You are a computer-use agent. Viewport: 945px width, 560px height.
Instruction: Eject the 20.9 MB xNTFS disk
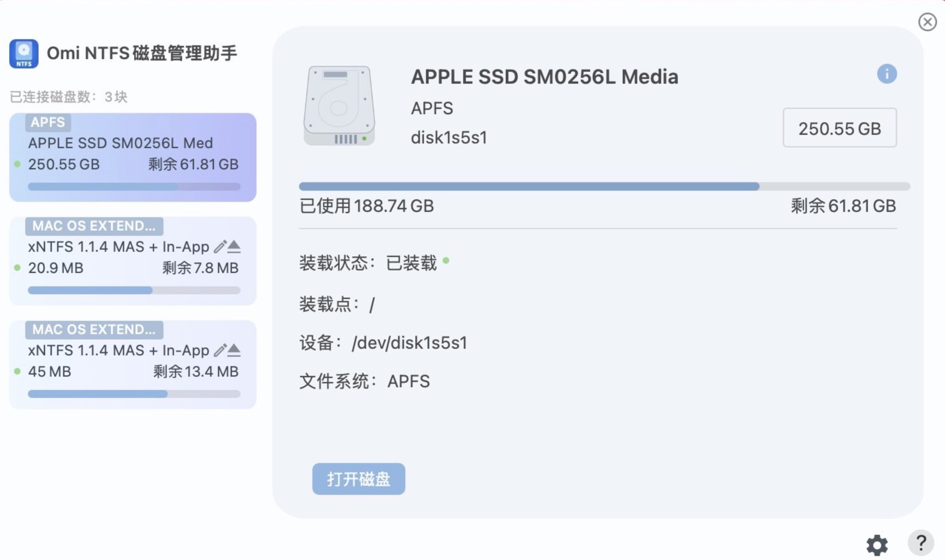click(x=234, y=246)
